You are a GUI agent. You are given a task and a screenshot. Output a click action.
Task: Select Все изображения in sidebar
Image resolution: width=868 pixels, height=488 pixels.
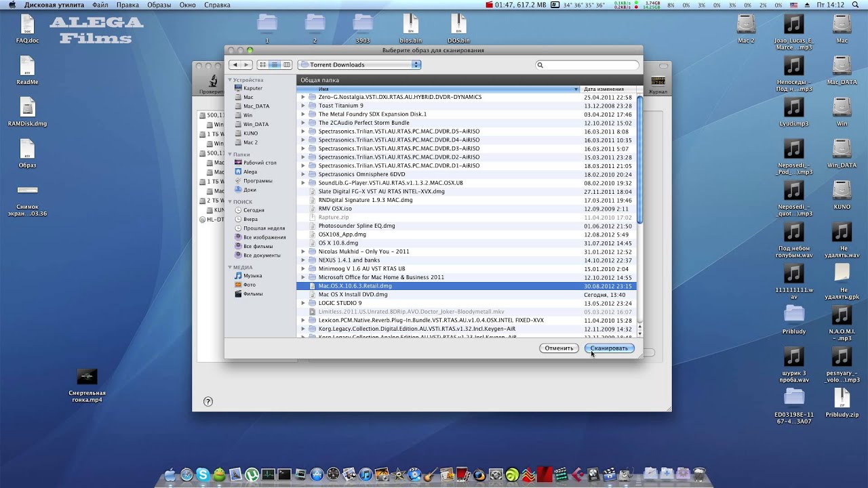[264, 237]
